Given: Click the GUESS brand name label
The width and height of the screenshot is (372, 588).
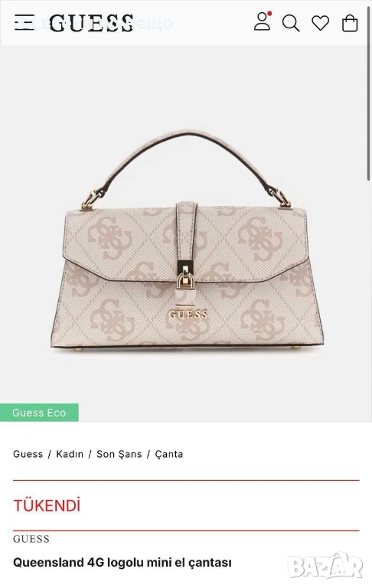Looking at the screenshot, I should (31, 539).
